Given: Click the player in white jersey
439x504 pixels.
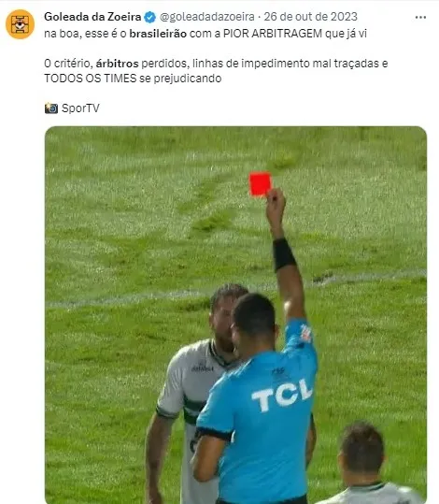Looking at the screenshot, I should click(188, 396).
